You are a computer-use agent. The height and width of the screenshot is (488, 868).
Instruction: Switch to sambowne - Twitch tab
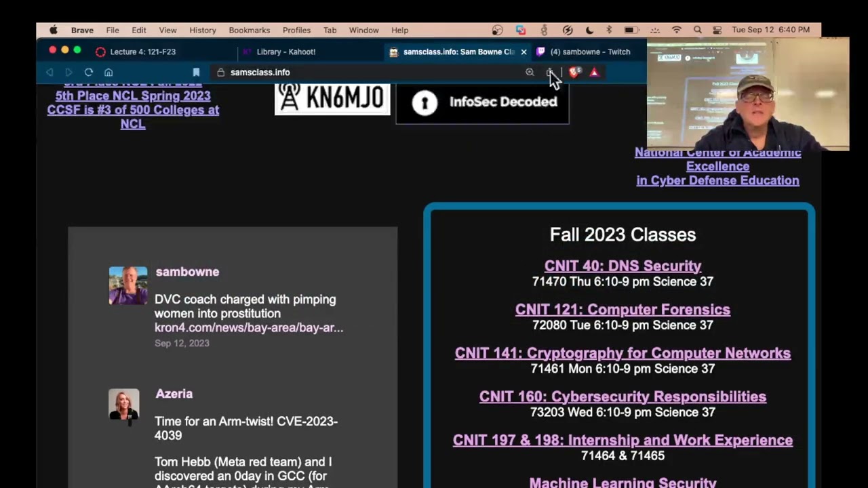tap(590, 52)
